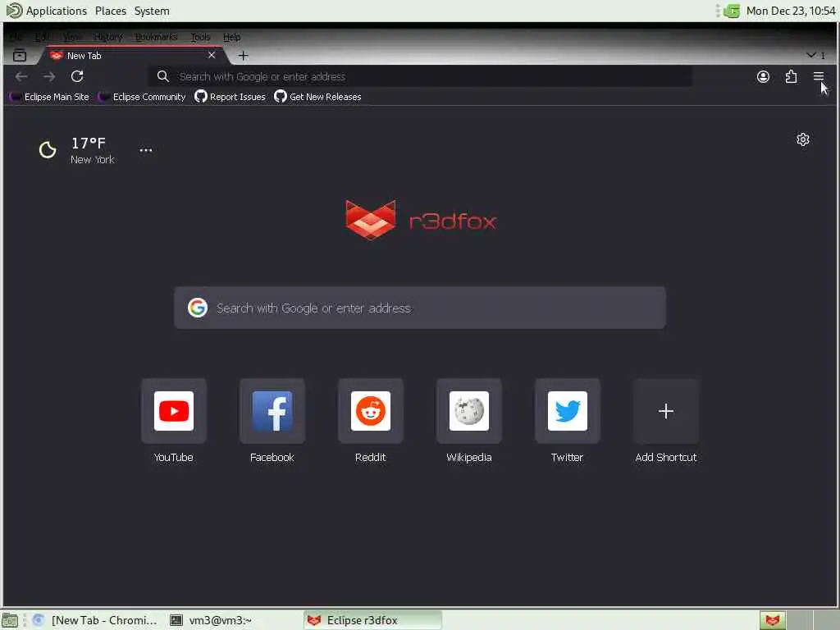
Task: Click the Google logo in search box
Action: coord(198,308)
